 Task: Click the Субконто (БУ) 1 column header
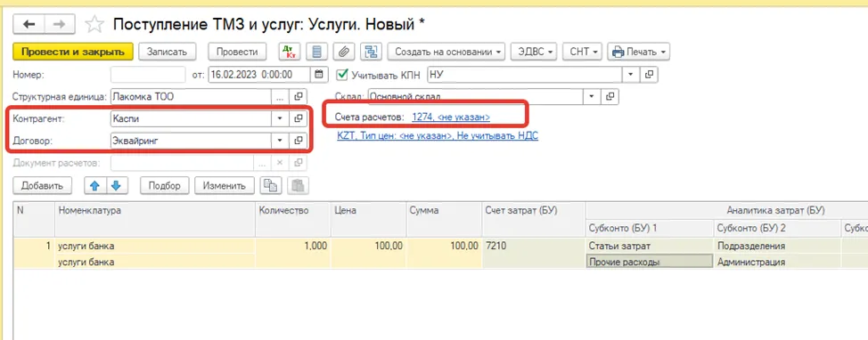coord(650,228)
